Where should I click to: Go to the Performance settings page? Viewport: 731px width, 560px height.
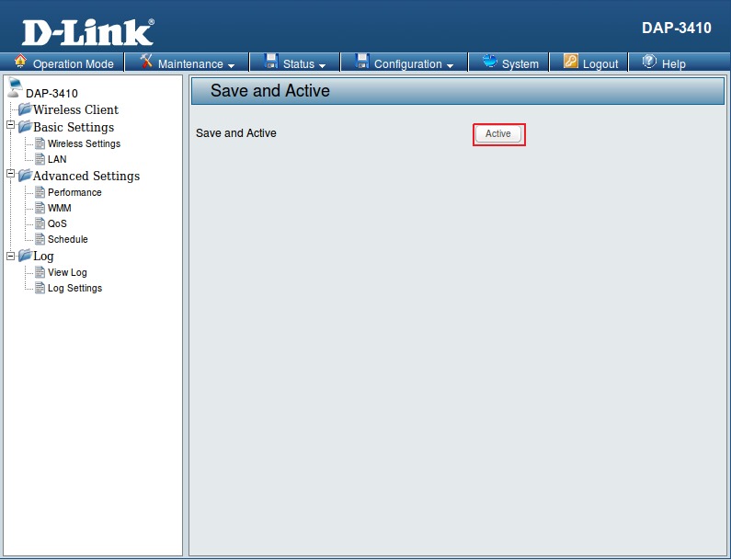click(74, 192)
